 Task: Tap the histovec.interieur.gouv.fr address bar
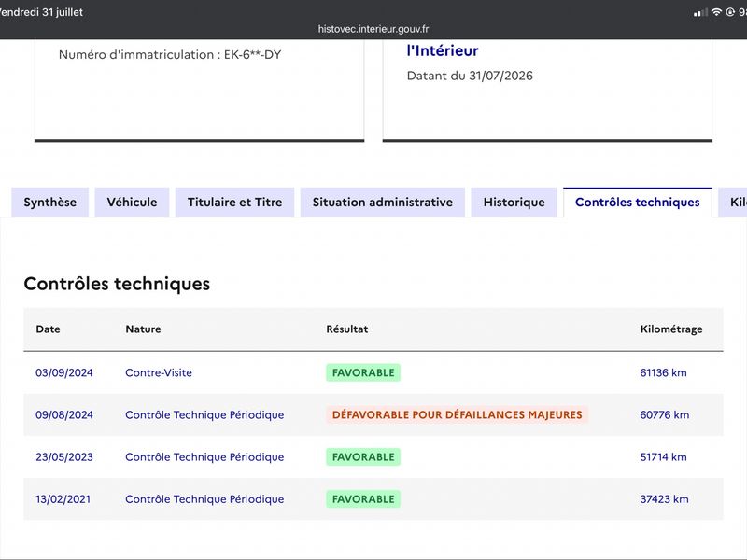click(x=373, y=29)
